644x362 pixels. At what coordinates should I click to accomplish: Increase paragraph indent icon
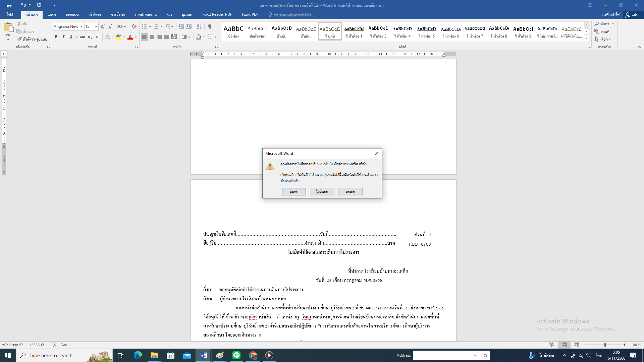[x=189, y=26]
